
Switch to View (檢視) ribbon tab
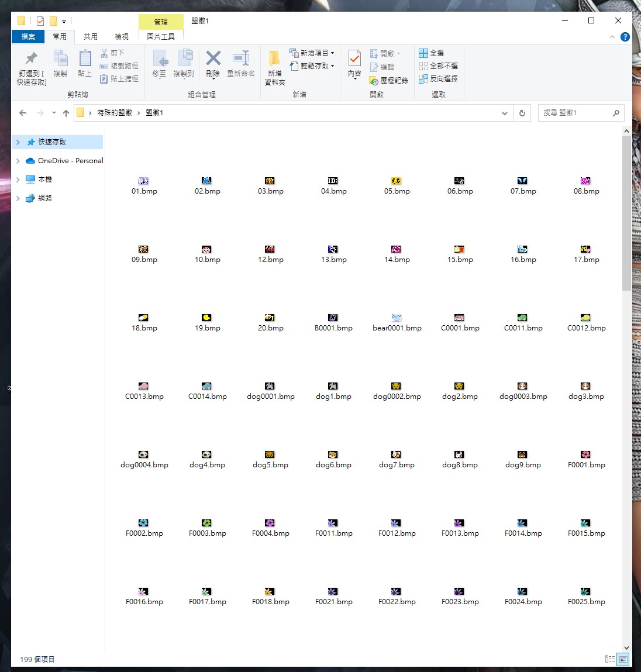pyautogui.click(x=122, y=37)
